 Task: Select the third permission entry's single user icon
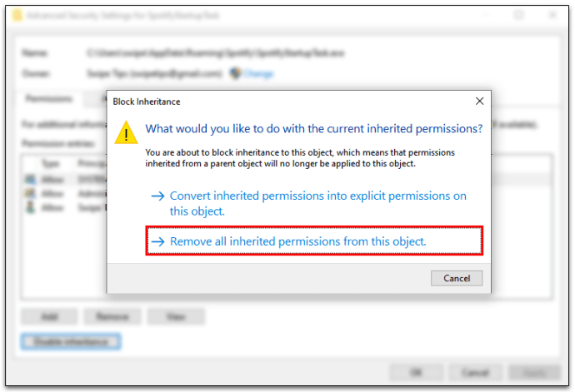(x=30, y=207)
